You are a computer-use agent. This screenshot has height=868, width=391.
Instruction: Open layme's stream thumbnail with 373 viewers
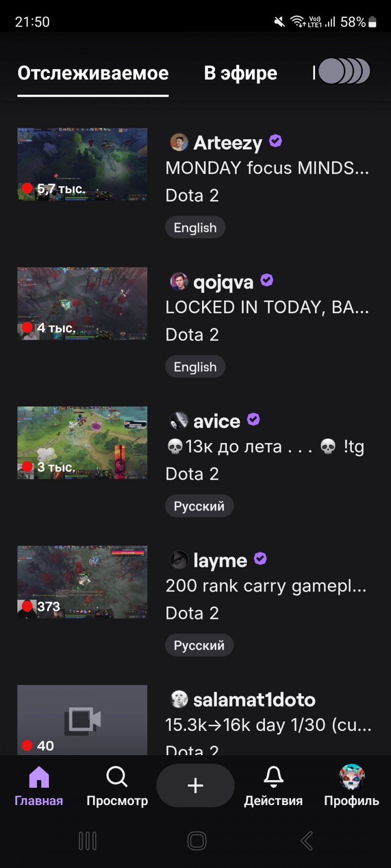[82, 582]
